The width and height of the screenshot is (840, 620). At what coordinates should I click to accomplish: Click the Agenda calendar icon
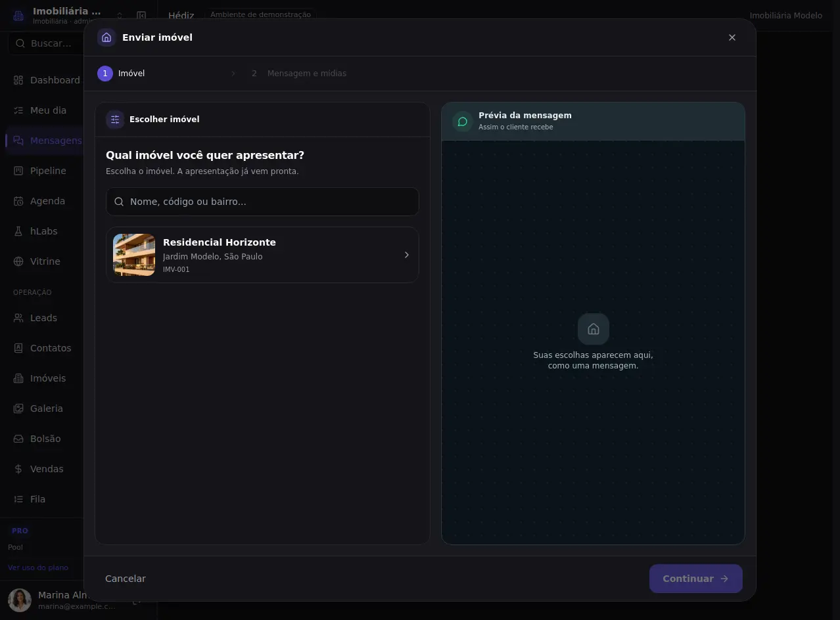tap(18, 201)
